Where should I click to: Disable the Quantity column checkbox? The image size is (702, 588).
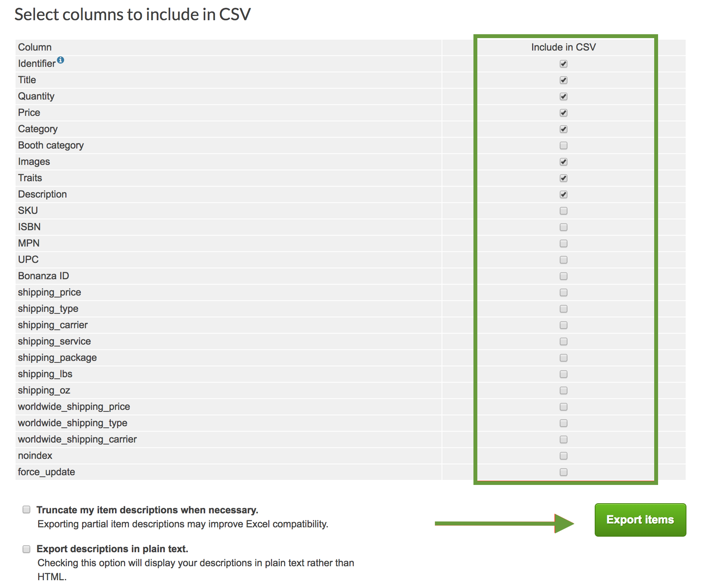[x=563, y=96]
